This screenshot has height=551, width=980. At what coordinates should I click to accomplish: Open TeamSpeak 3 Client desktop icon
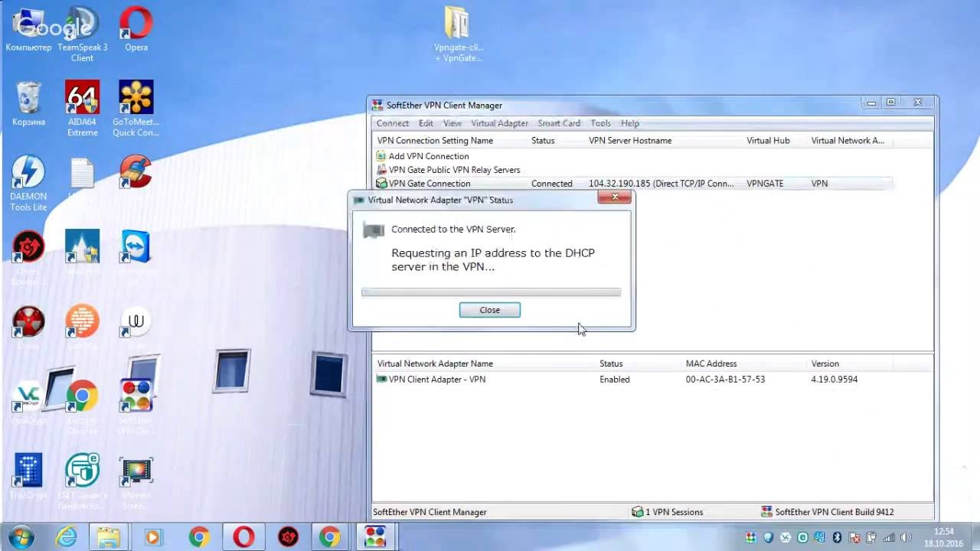coord(82,34)
